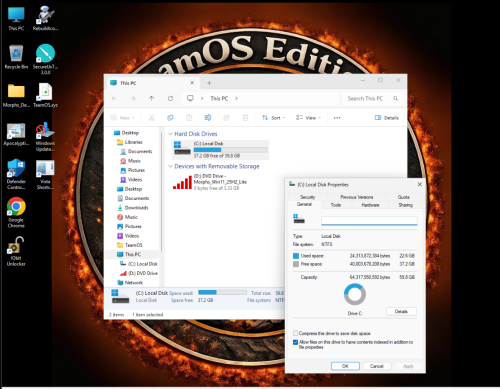Screen dimensions: 500x389
Task: Switch to the Previous Versions tab
Action: click(357, 197)
